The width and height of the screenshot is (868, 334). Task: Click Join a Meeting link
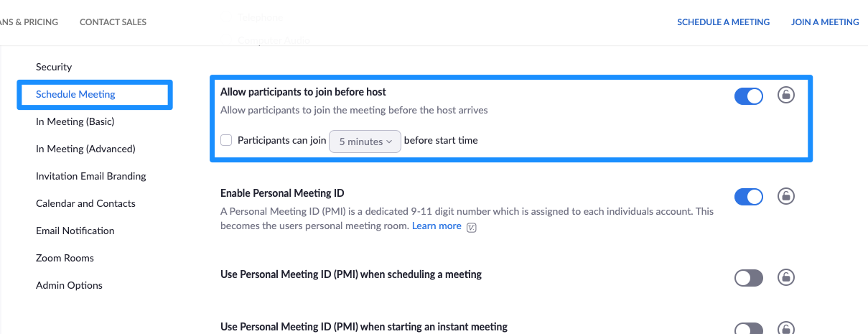click(x=825, y=22)
